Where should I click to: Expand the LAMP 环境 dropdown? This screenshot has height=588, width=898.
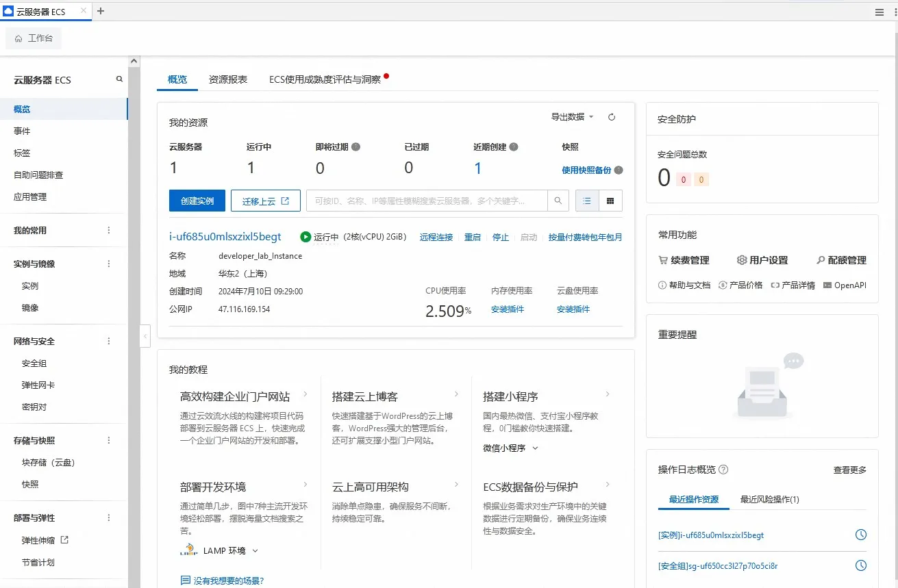coord(220,550)
